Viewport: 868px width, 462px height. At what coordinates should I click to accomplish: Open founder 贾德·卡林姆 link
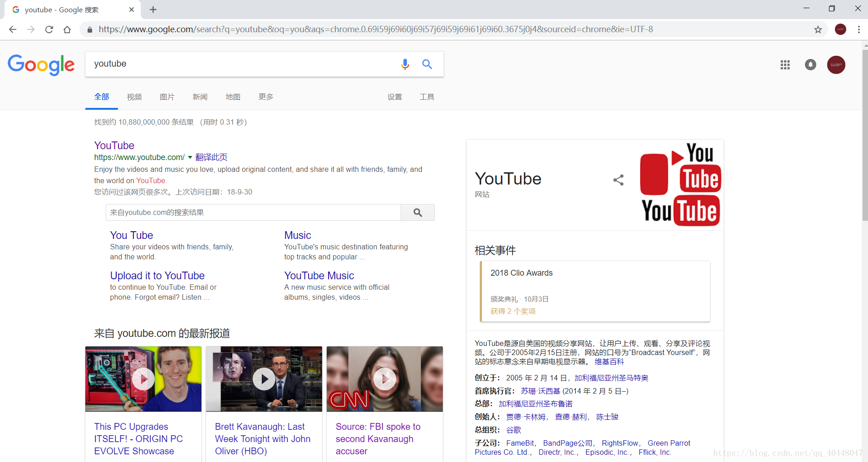click(526, 417)
